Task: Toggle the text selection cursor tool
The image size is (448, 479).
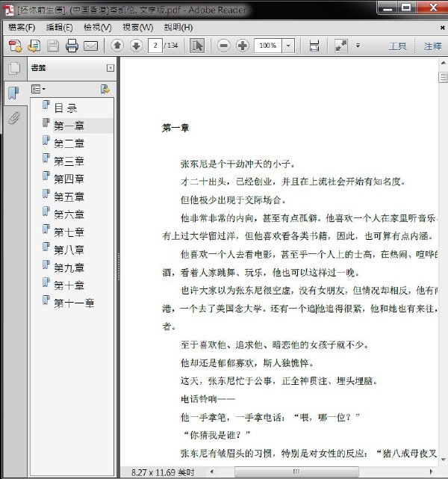Action: click(197, 46)
